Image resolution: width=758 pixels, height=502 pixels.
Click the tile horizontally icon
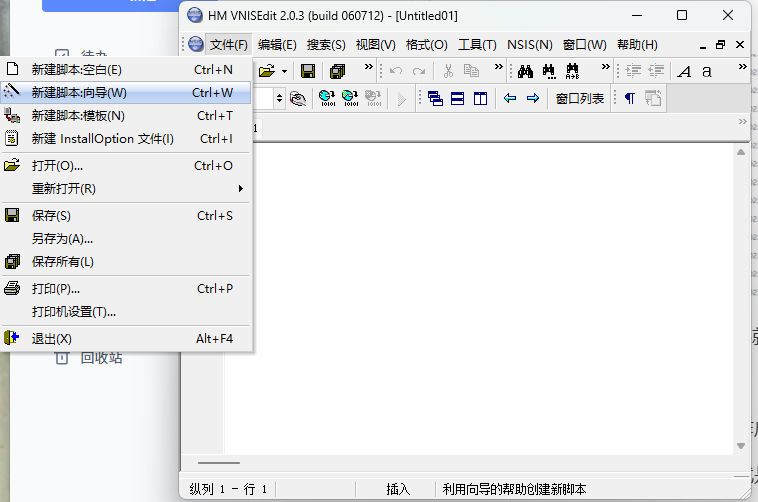tap(457, 99)
